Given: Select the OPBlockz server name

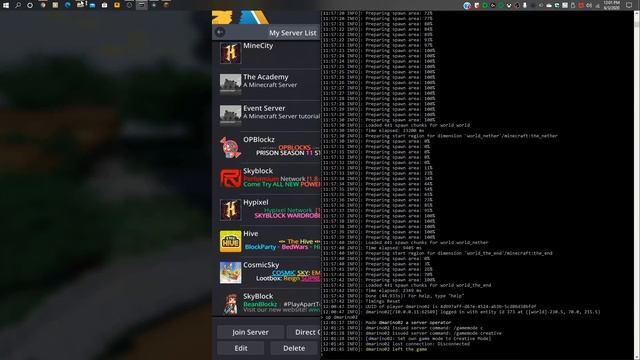Looking at the screenshot, I should 259,140.
